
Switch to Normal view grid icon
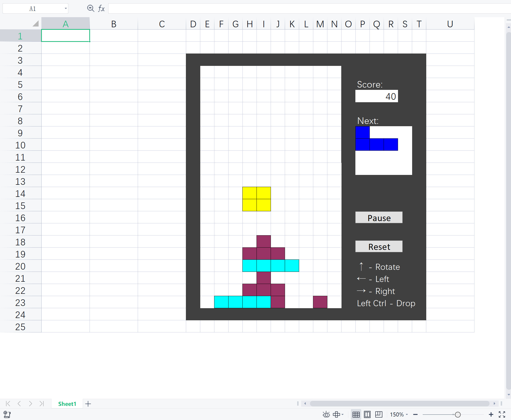click(356, 414)
